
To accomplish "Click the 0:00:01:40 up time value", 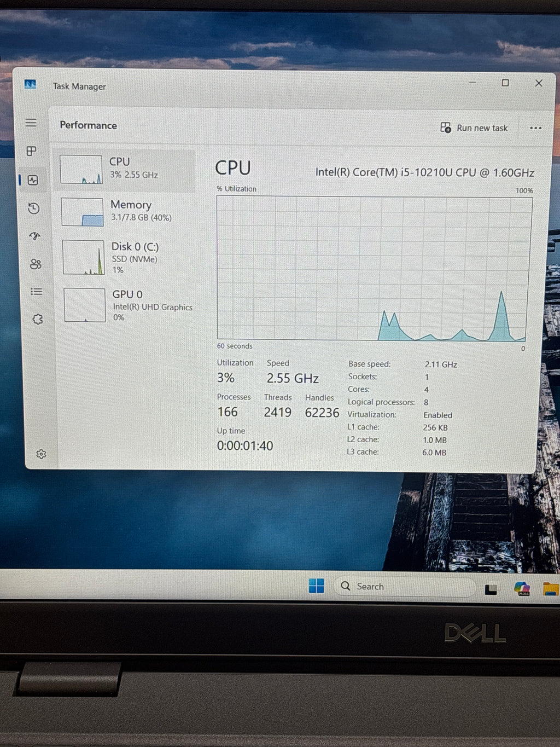I will 245,445.
